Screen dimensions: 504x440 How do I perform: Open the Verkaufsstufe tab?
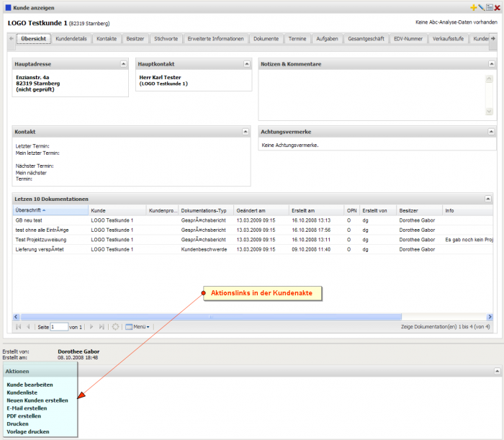pos(448,39)
